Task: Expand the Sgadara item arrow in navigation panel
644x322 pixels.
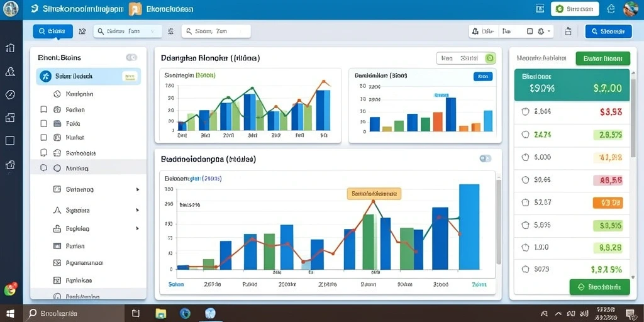Action: pyautogui.click(x=138, y=210)
